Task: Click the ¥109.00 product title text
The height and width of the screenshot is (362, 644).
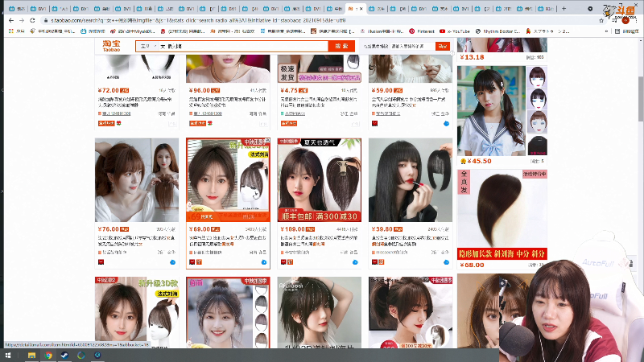Action: point(319,241)
